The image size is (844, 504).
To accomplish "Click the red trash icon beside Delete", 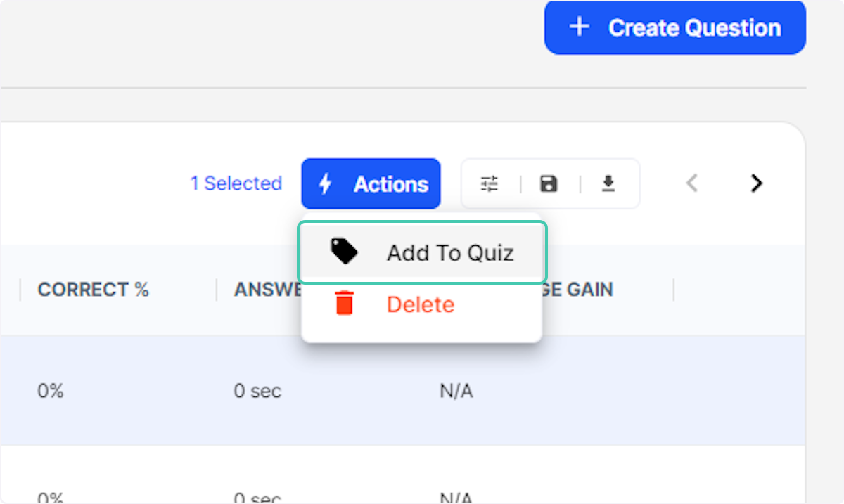I will pos(344,304).
